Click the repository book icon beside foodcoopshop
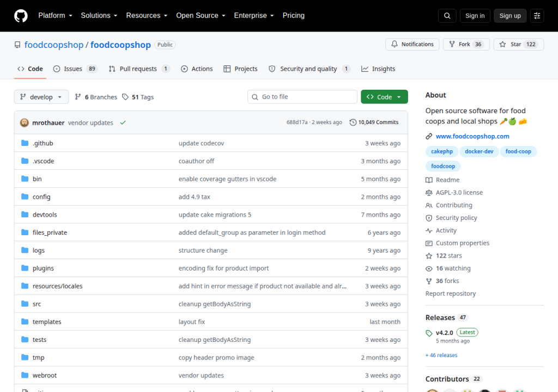The width and height of the screenshot is (558, 392). tap(17, 45)
